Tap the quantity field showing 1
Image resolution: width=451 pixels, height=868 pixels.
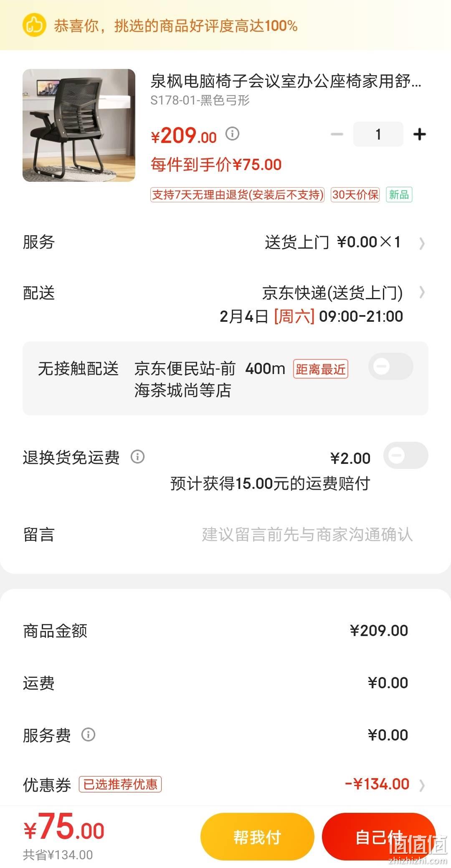click(x=378, y=134)
